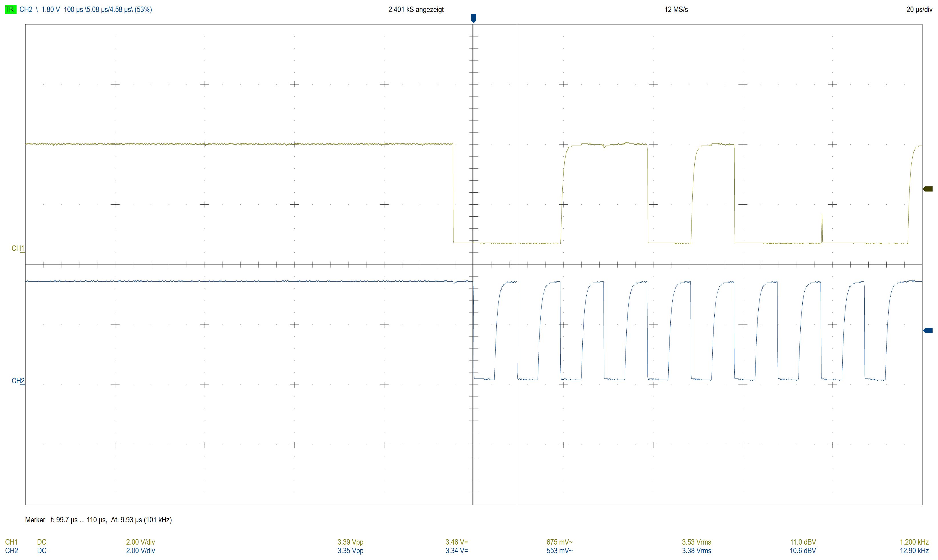The width and height of the screenshot is (938, 560).
Task: Click the 1.80 V trigger level readout
Action: 51,9
